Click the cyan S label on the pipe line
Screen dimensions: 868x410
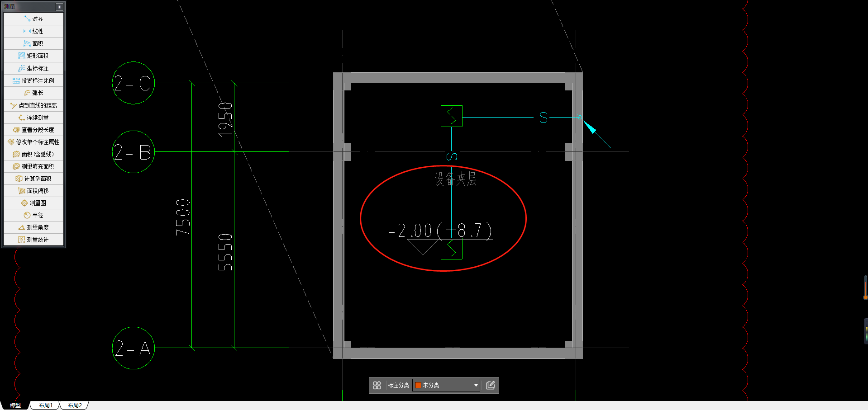point(544,118)
